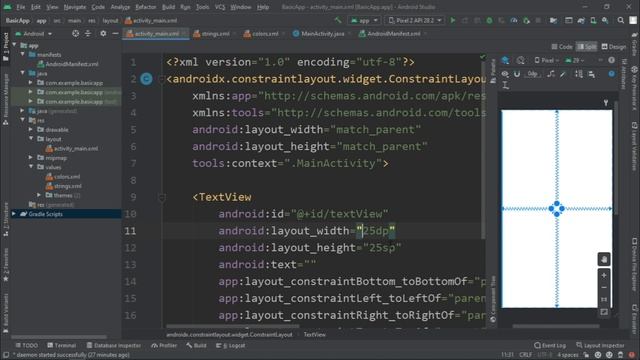Screen dimensions: 640x360
Task: Click the horizontal scrollbar under the code editor
Action: tap(233, 326)
